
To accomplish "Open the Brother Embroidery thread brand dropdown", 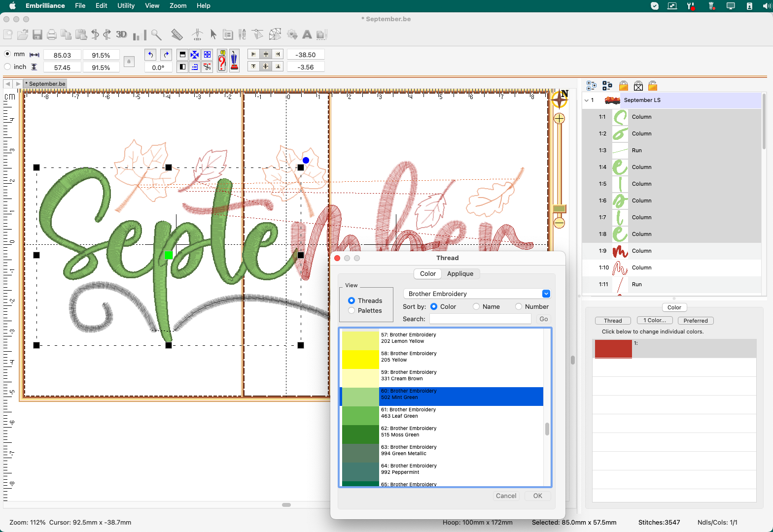I will point(546,294).
